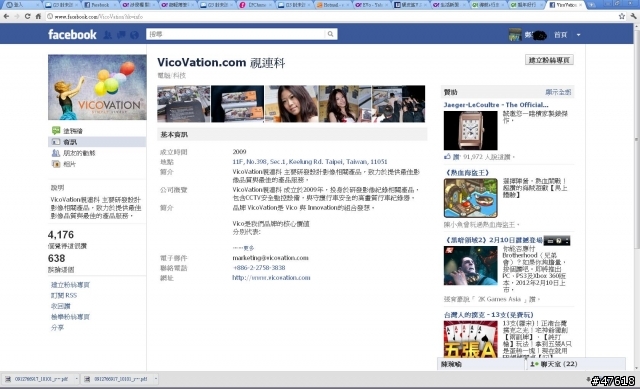
Task: Click the phone number +886-2-2758-3838
Action: point(259,268)
